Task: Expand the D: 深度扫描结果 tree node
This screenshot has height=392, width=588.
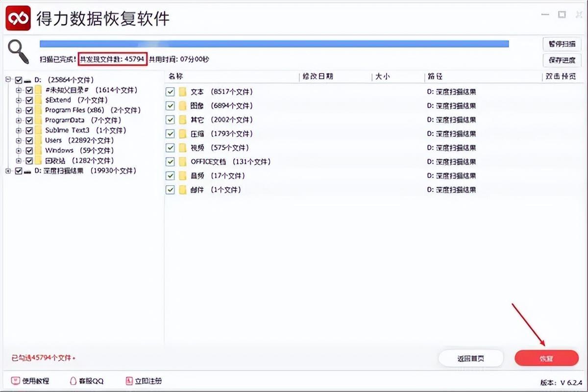Action: point(8,171)
